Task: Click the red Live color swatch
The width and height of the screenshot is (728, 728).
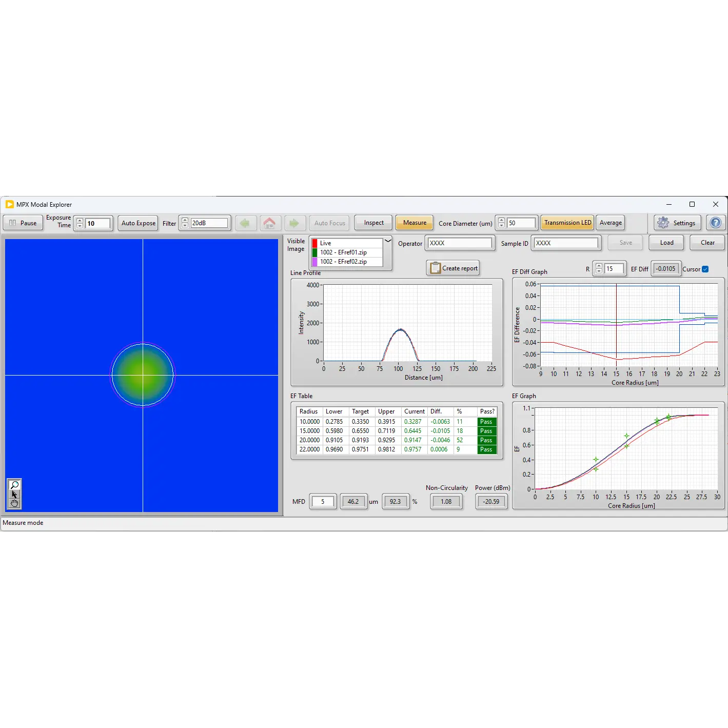Action: (314, 243)
